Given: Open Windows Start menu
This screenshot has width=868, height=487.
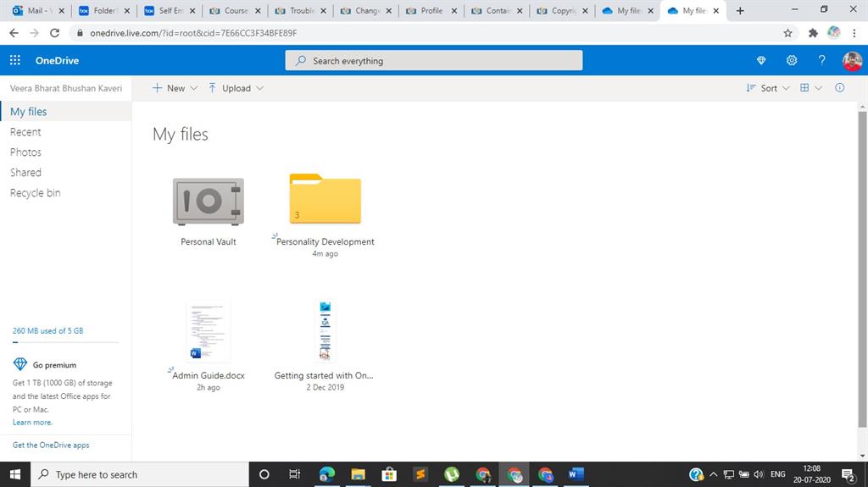Looking at the screenshot, I should (15, 474).
